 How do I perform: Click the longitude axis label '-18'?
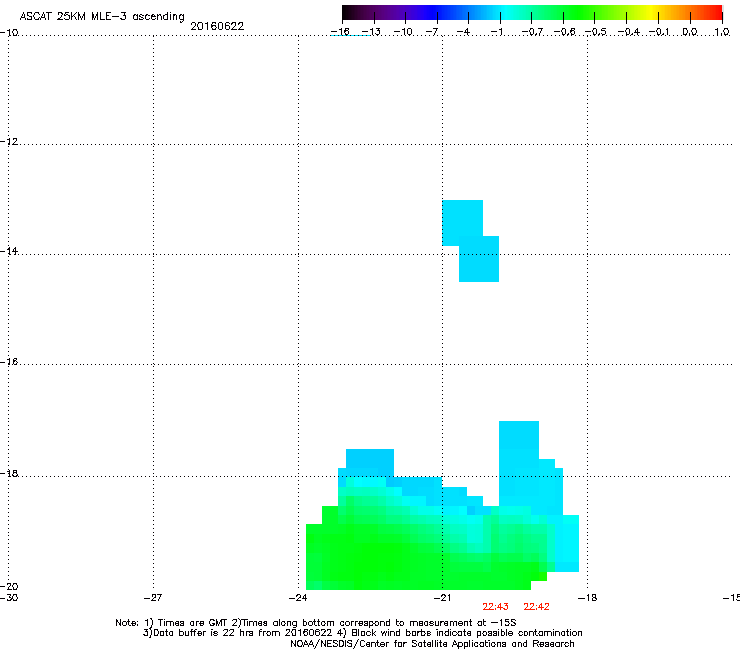click(x=588, y=598)
